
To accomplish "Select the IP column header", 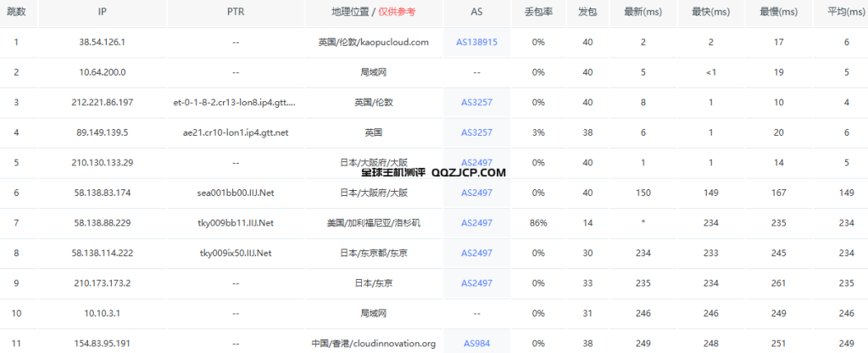I will (x=102, y=13).
